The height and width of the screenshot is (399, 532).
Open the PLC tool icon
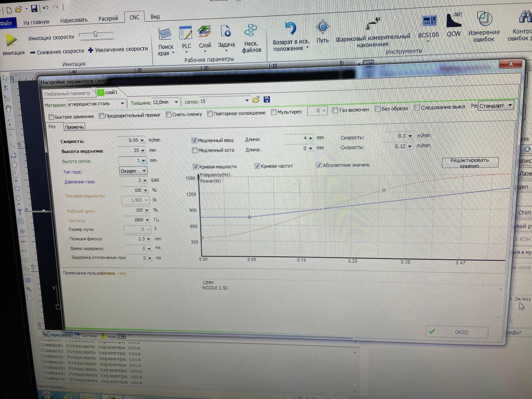coord(185,33)
